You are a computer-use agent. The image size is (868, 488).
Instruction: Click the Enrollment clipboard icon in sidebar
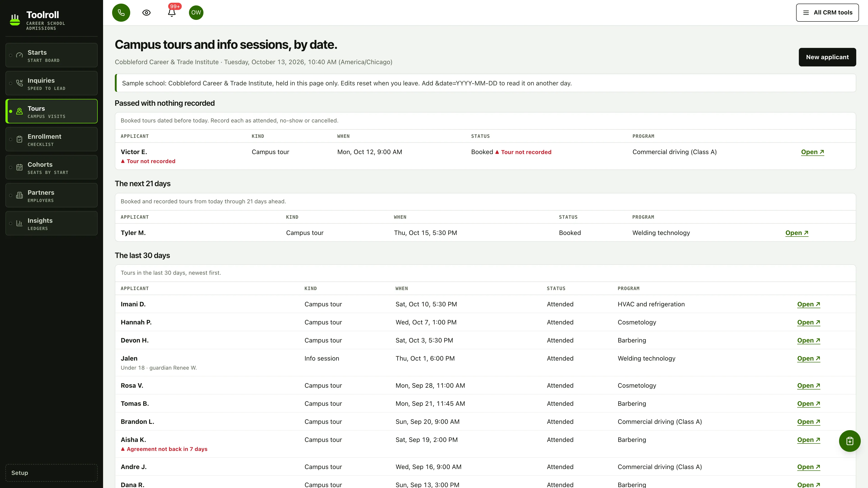point(19,139)
